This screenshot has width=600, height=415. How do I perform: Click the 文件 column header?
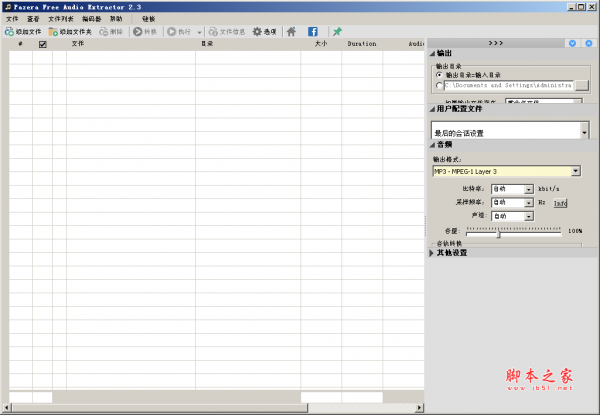point(131,44)
